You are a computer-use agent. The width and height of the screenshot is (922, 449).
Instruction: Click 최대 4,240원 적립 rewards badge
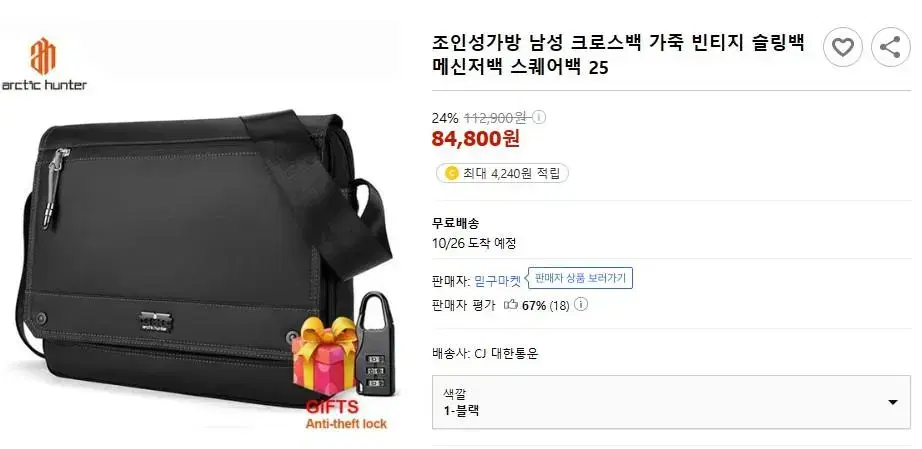click(x=502, y=173)
